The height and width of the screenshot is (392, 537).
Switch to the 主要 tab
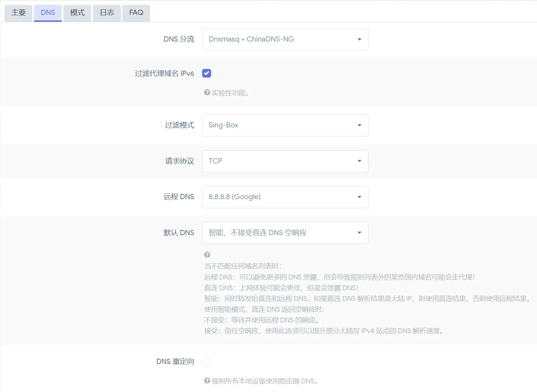[18, 13]
